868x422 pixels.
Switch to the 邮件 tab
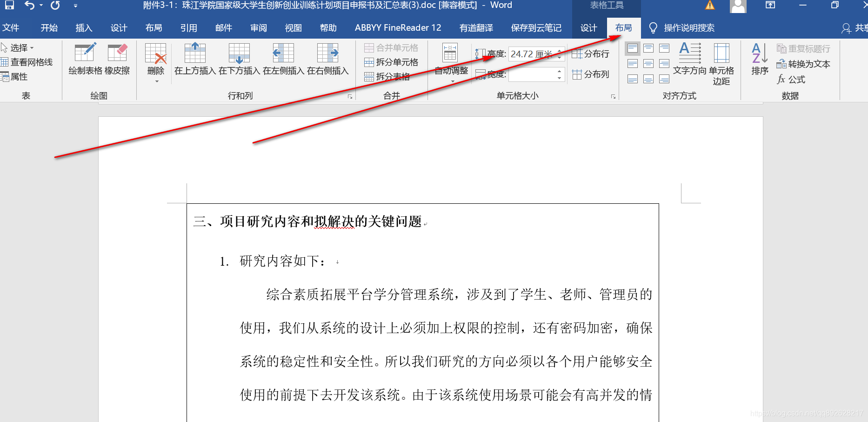223,28
